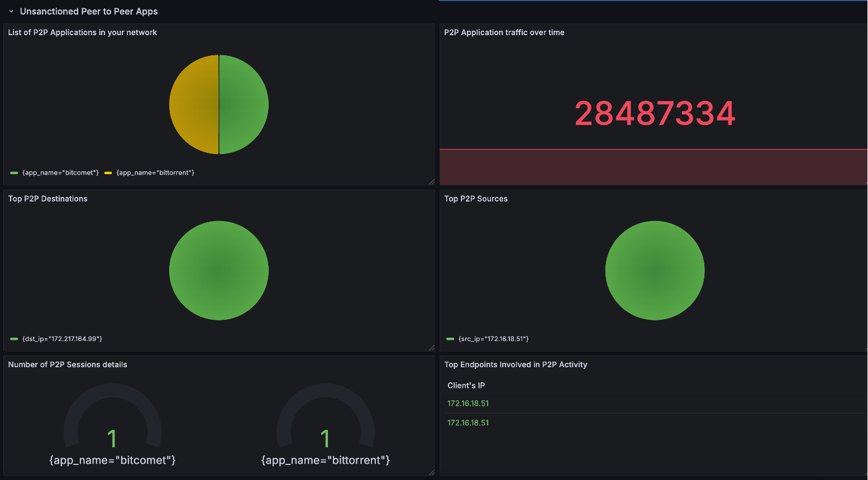Click the yellow bittorrent half of the pie chart
This screenshot has height=480, width=868.
pos(194,104)
